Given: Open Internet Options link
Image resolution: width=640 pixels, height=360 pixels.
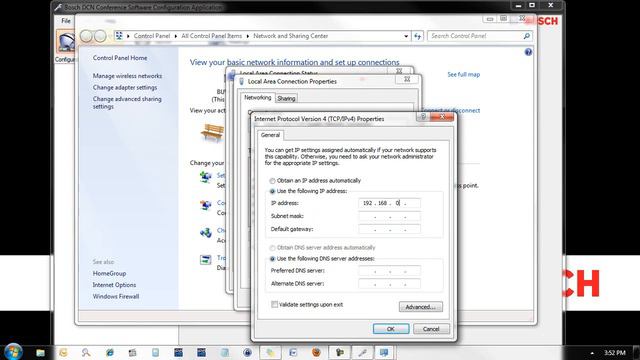Looking at the screenshot, I should coord(114,285).
